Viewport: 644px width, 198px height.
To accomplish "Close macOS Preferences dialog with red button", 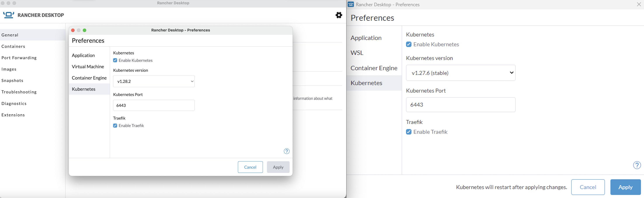I will [73, 30].
